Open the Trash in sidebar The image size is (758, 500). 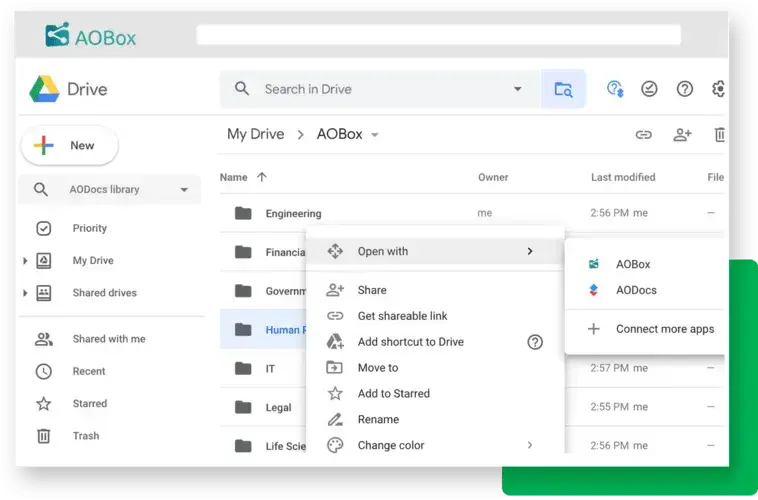pos(86,436)
